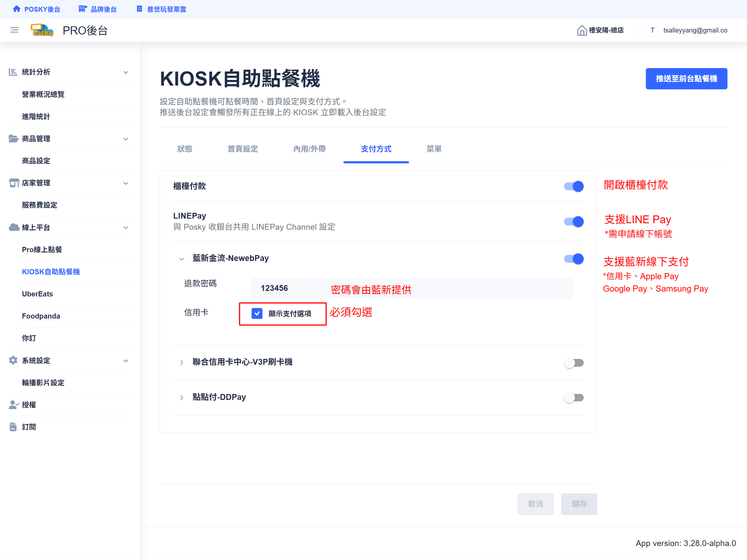Open 營業概況總覽 in the sidebar
747x560 pixels.
[43, 94]
